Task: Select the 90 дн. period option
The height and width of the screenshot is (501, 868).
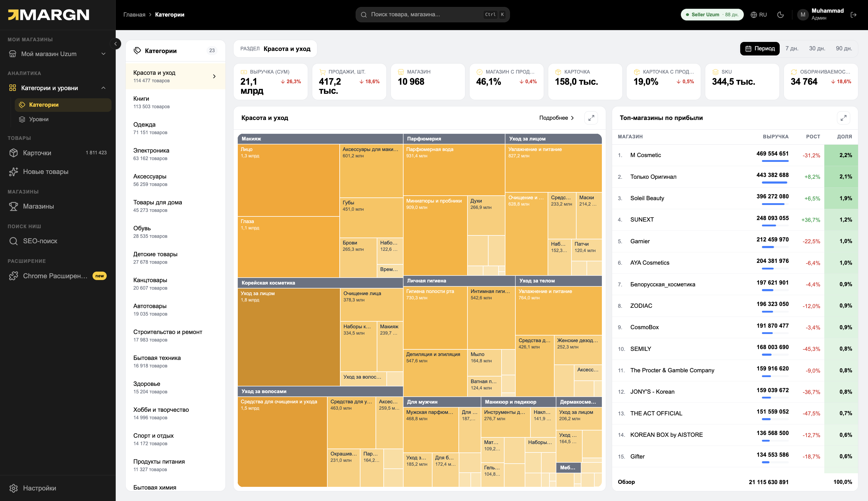Action: click(844, 49)
